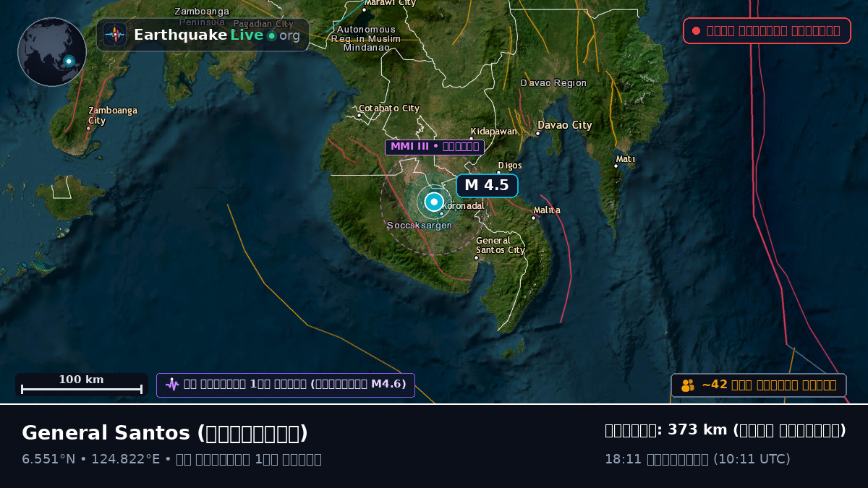Click the 18:11 (10:11 UTC) time text
Screen dimensions: 868x488
(x=697, y=459)
